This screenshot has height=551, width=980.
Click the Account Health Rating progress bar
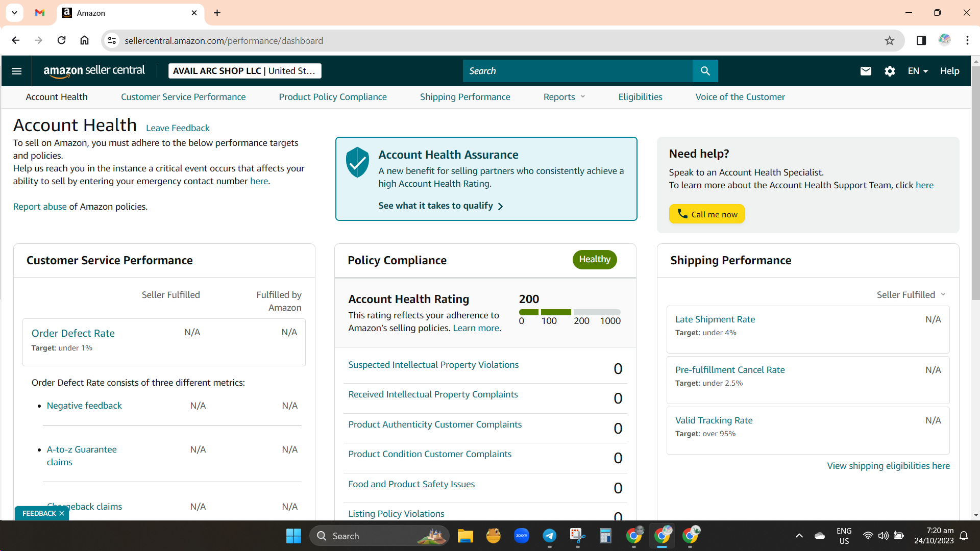[570, 312]
